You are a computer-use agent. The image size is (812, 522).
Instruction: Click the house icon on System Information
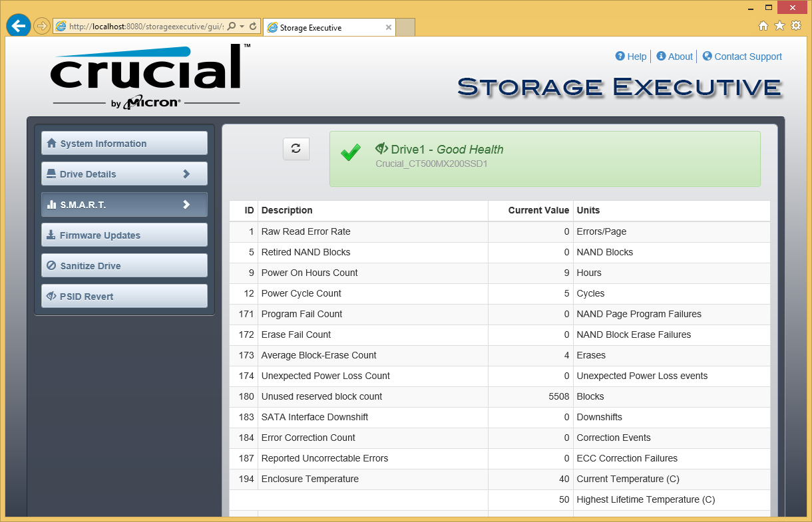coord(51,143)
